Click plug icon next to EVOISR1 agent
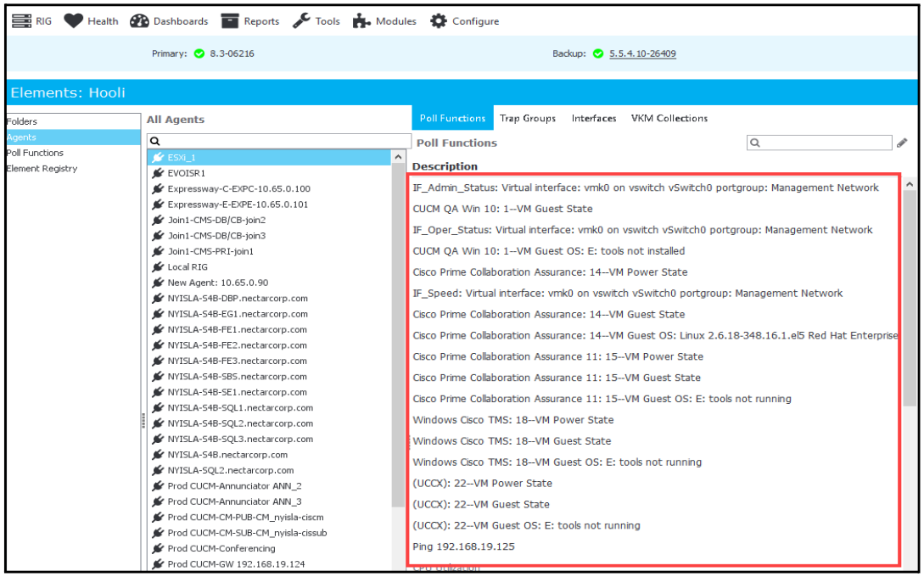Image resolution: width=924 pixels, height=577 pixels. coord(157,173)
